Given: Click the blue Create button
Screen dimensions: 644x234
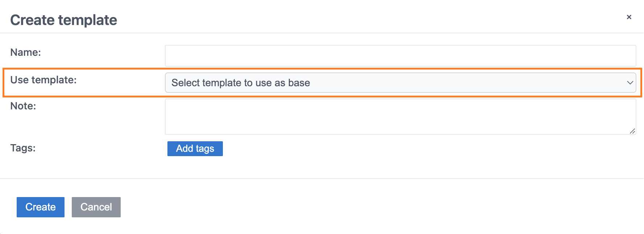Looking at the screenshot, I should [x=41, y=207].
